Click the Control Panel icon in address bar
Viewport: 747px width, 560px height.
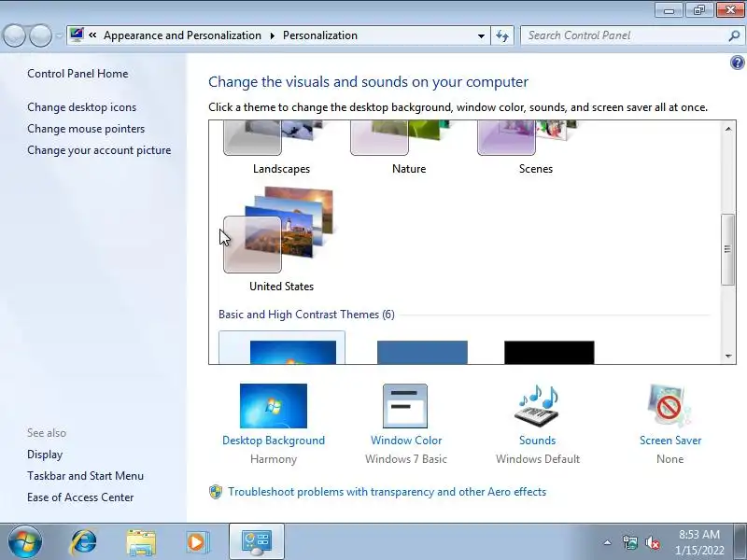tap(77, 35)
